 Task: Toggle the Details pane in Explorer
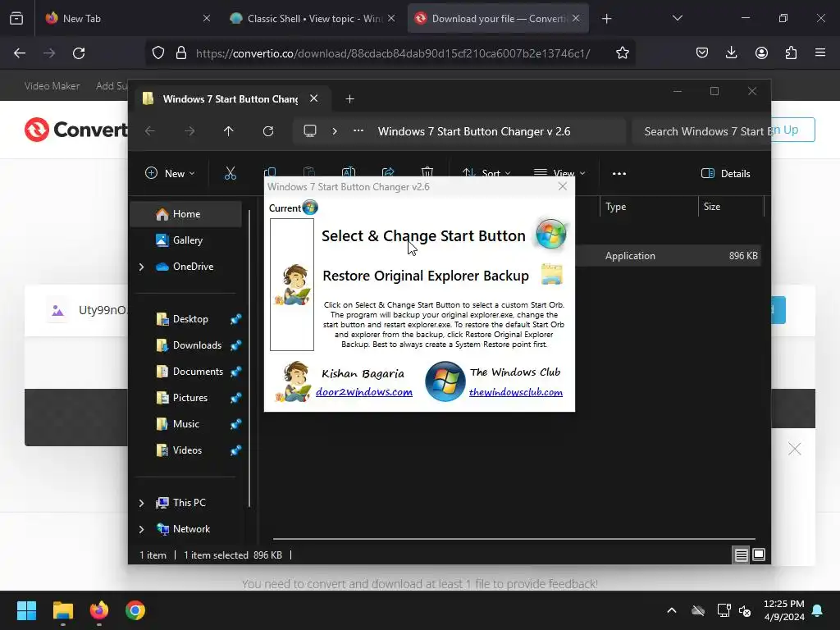(725, 173)
